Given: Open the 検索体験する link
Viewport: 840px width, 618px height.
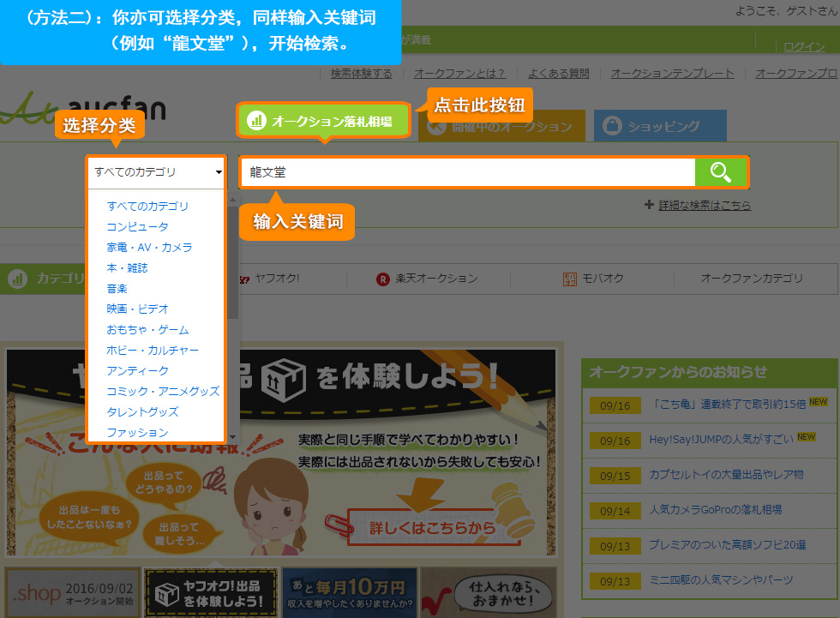Looking at the screenshot, I should (x=361, y=74).
